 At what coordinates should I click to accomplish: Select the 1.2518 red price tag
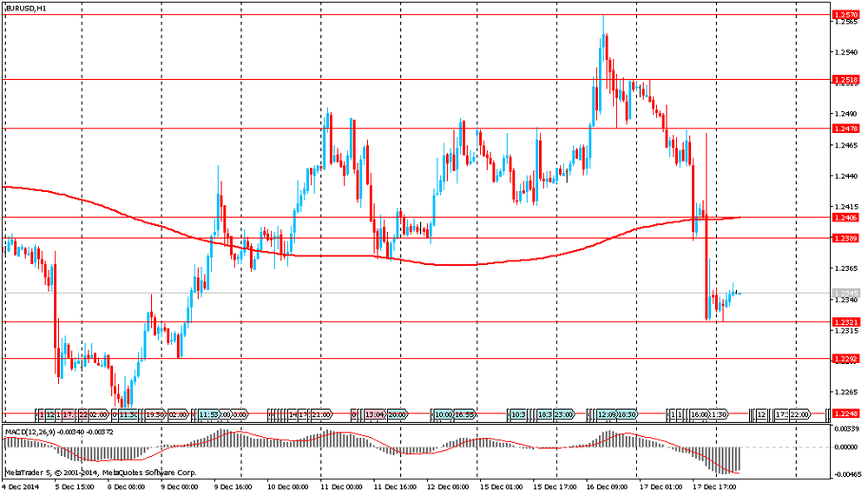845,79
